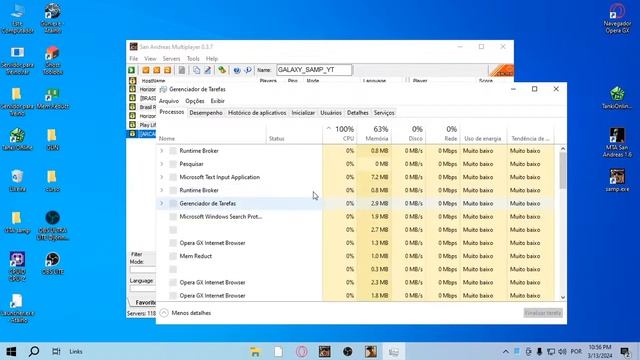640x360 pixels.
Task: Open Este Computador desktop icon
Action: (x=17, y=18)
